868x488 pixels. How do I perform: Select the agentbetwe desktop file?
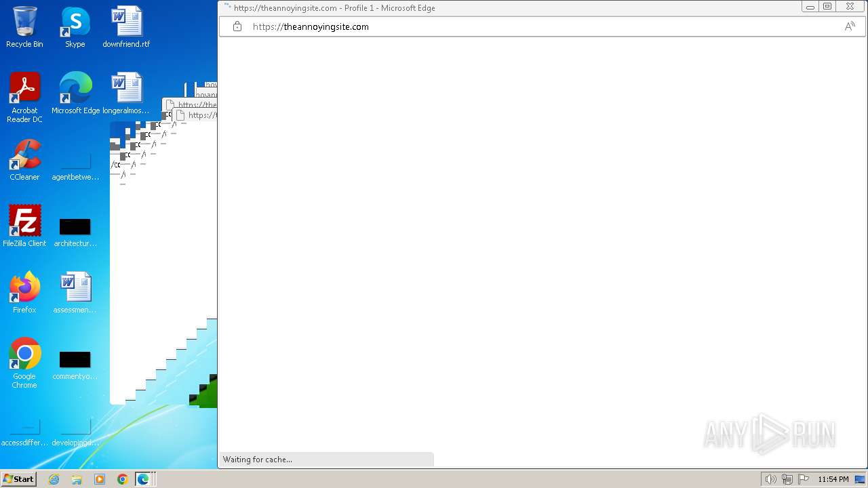coord(75,167)
